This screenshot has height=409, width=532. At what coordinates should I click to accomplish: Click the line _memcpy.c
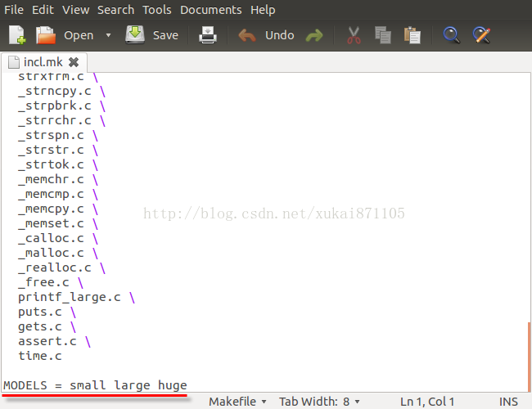58,209
